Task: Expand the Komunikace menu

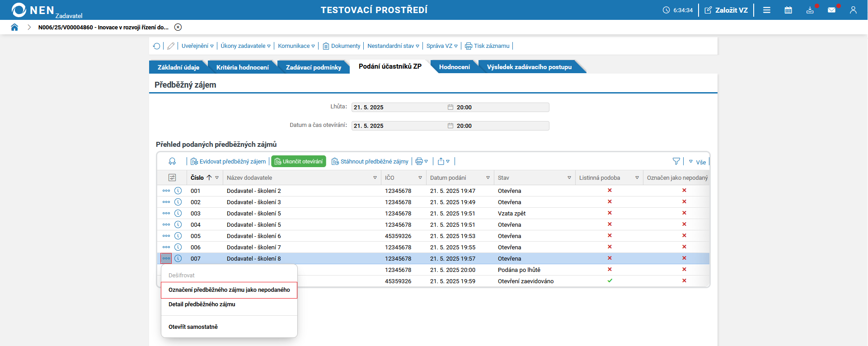Action: pyautogui.click(x=296, y=46)
